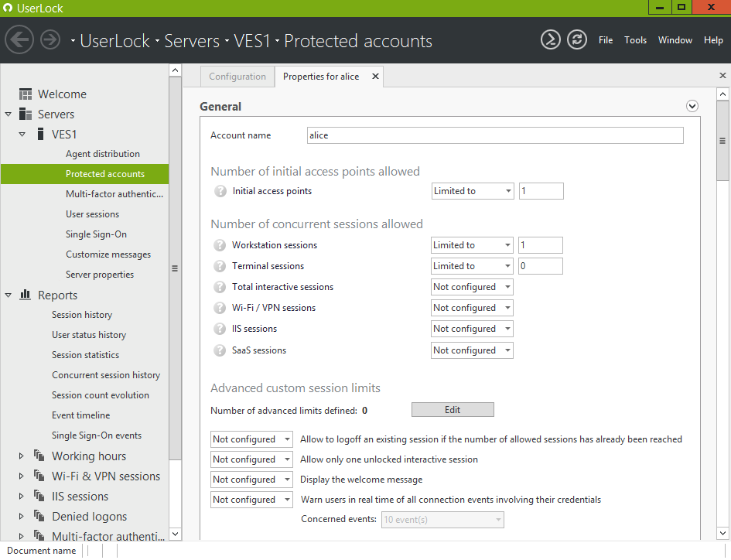Click the Account name input field

click(x=495, y=135)
